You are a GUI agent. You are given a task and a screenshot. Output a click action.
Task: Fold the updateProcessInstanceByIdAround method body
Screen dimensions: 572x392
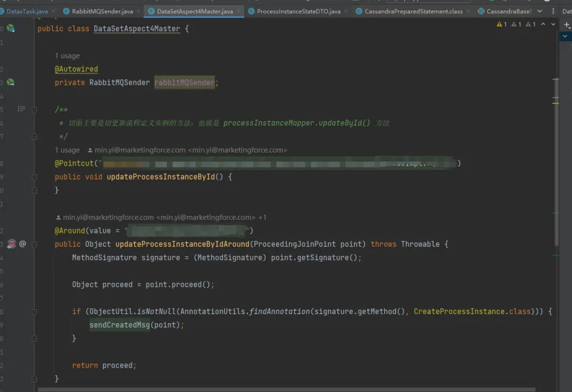[34, 244]
